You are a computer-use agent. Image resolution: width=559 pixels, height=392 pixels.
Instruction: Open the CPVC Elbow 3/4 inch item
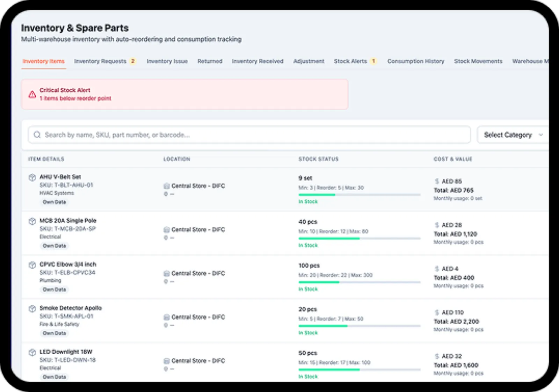pos(68,264)
